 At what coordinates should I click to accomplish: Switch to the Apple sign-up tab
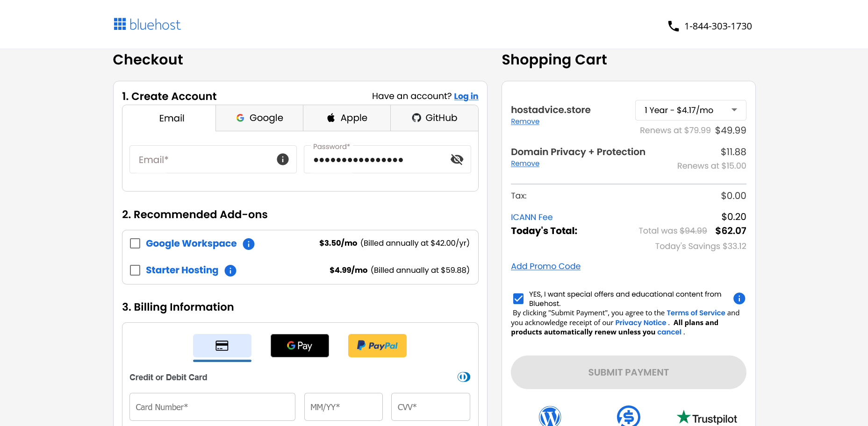[x=347, y=118]
